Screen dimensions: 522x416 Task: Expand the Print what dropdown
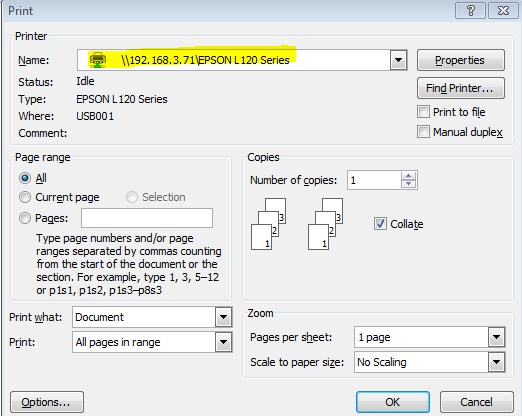click(x=223, y=317)
